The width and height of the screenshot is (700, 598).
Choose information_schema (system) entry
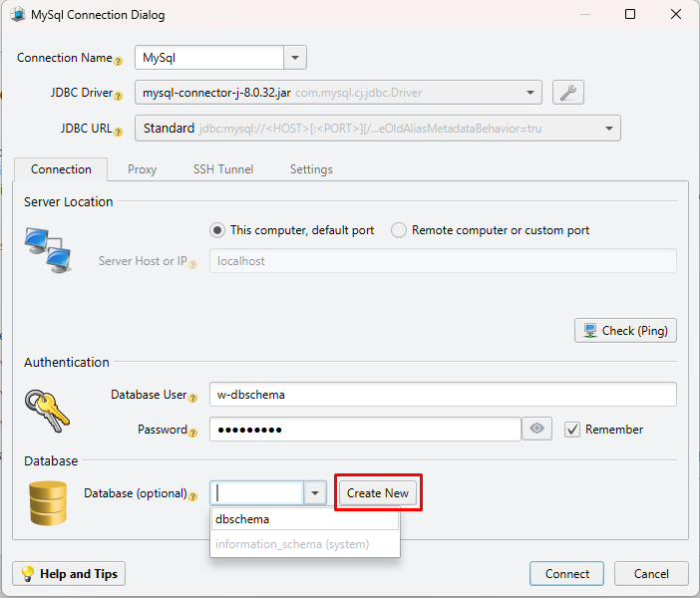305,544
